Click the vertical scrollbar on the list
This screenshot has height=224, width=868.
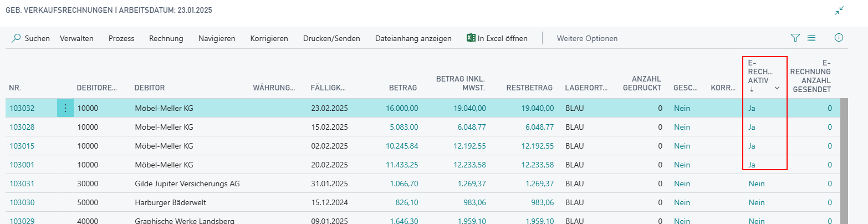pyautogui.click(x=844, y=161)
